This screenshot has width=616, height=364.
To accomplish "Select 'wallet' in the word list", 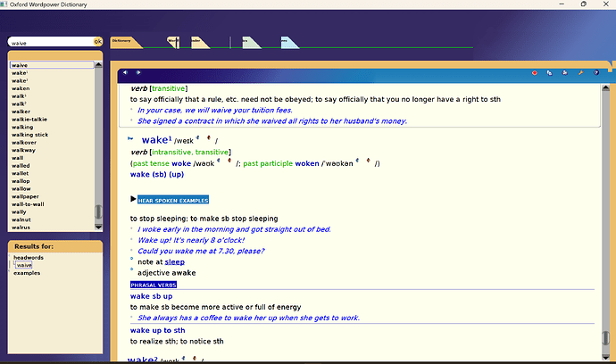I will click(x=20, y=173).
